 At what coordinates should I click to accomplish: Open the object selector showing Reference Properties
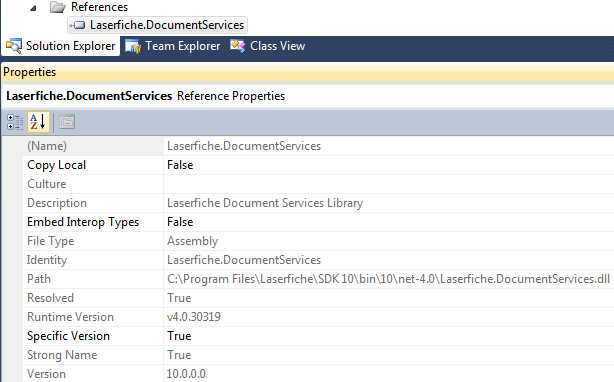click(x=308, y=96)
